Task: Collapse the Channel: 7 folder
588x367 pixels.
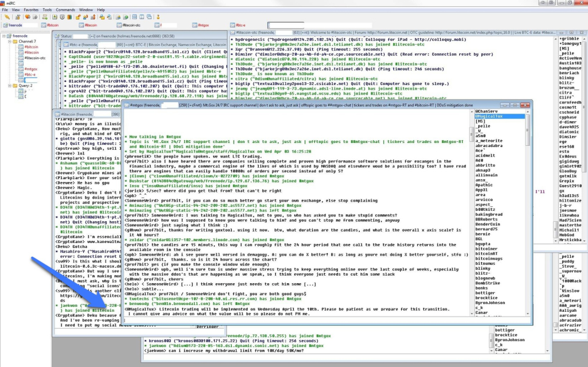Action: click(10, 41)
